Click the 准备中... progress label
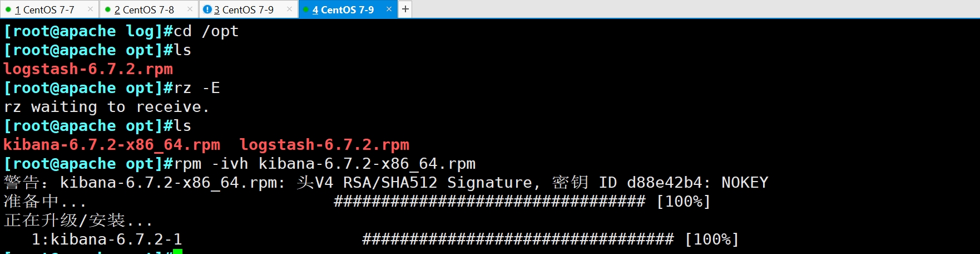 pyautogui.click(x=45, y=201)
